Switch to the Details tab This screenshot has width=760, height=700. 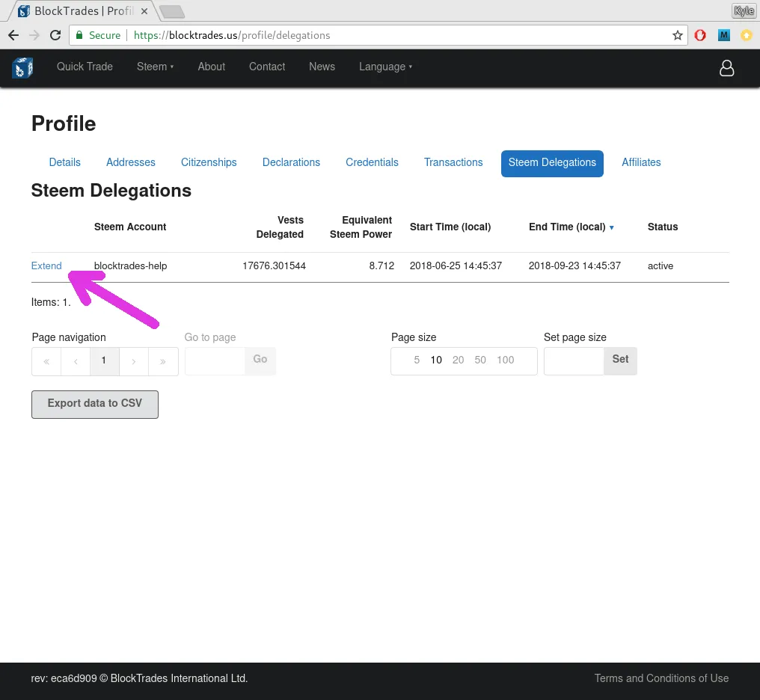click(x=65, y=162)
